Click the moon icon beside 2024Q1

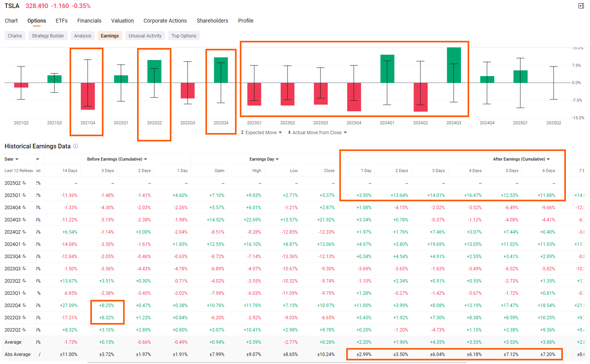coord(24,244)
